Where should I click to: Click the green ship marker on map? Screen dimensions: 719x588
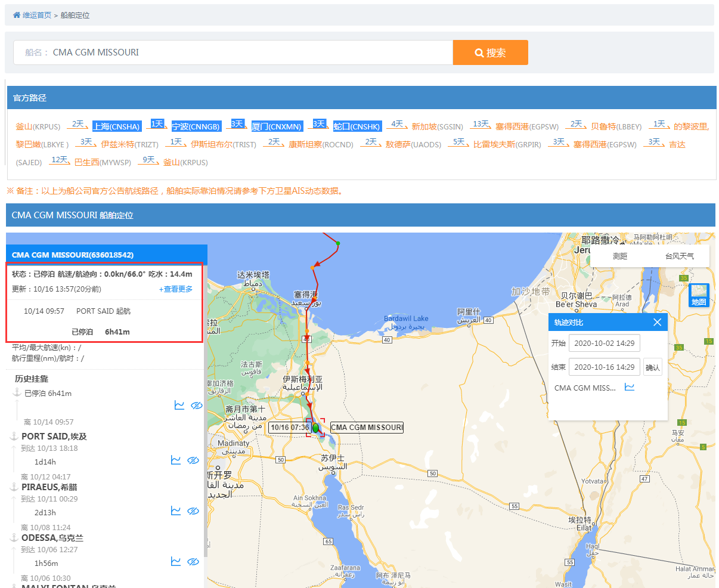(x=315, y=428)
